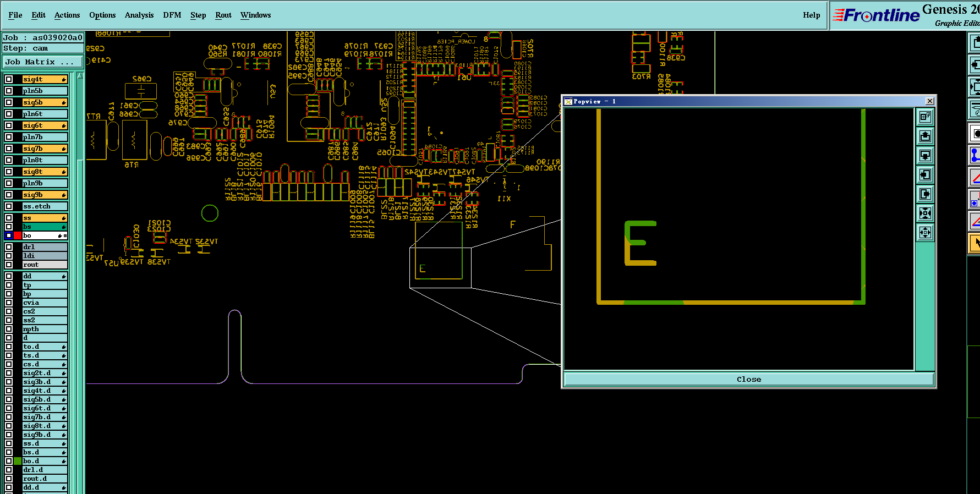Viewport: 980px width, 494px height.
Task: Toggle display box for cvia layer
Action: 9,303
